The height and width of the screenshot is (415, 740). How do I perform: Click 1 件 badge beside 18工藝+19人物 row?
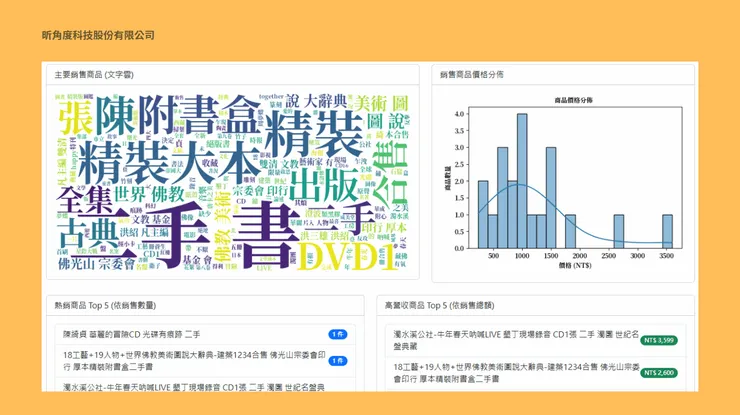(338, 361)
